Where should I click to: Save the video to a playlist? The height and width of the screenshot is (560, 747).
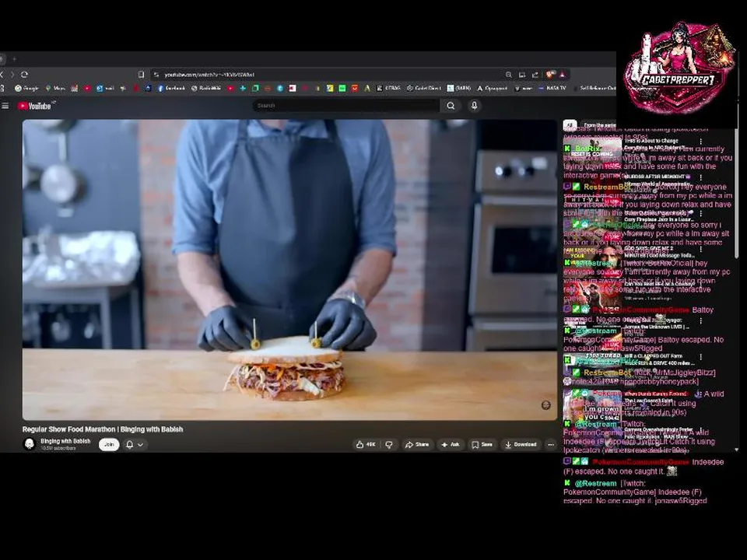click(482, 444)
